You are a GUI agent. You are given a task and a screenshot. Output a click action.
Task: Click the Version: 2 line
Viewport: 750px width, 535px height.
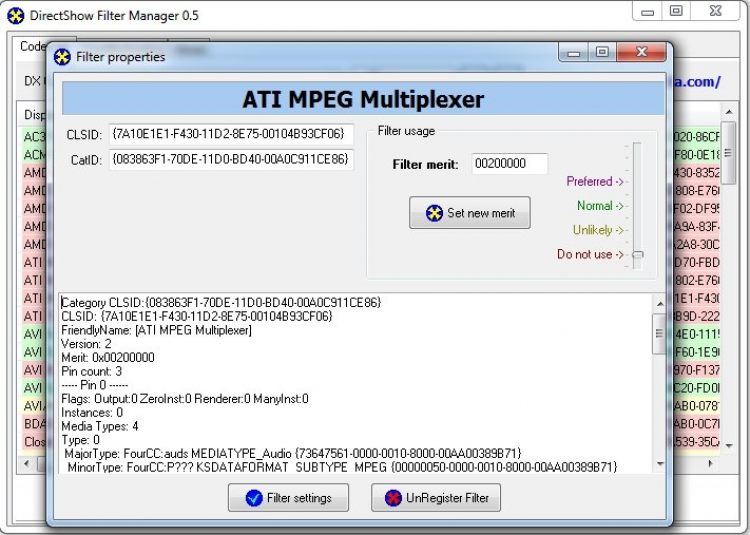click(x=86, y=344)
